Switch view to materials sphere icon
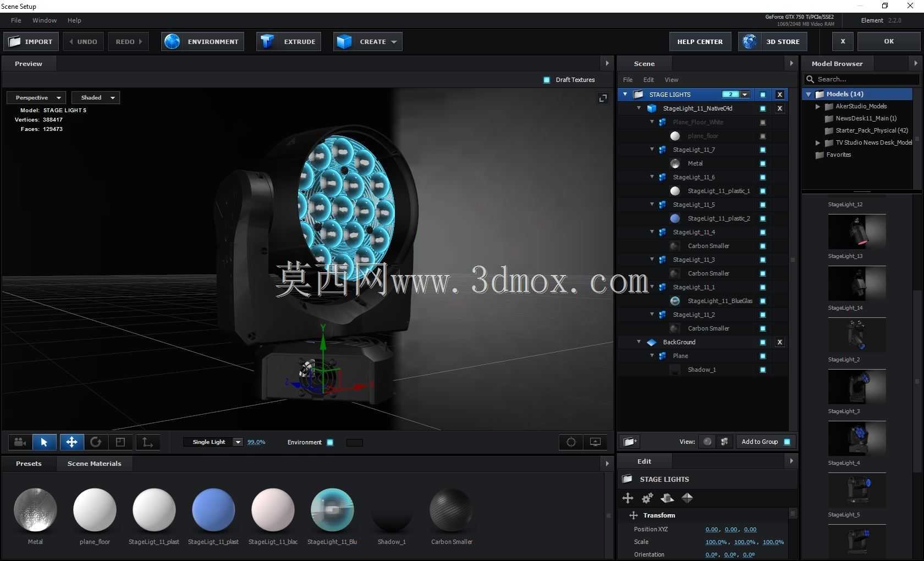This screenshot has width=924, height=561. 707,442
